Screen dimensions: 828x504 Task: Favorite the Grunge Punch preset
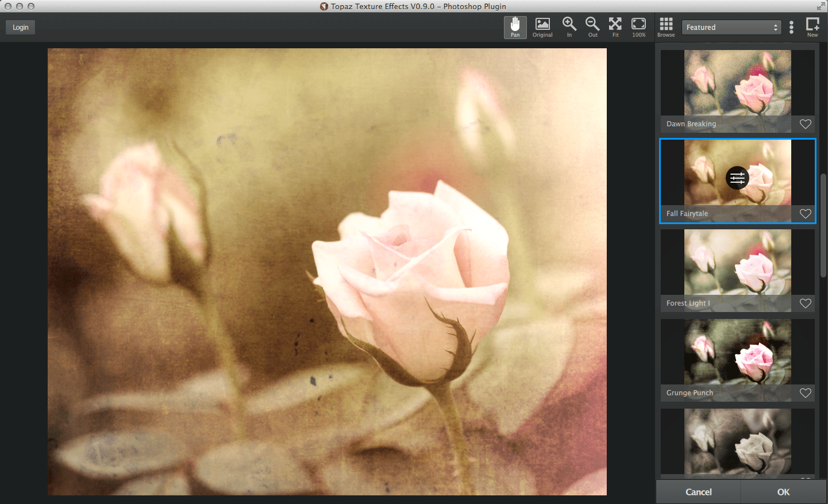[x=804, y=393]
